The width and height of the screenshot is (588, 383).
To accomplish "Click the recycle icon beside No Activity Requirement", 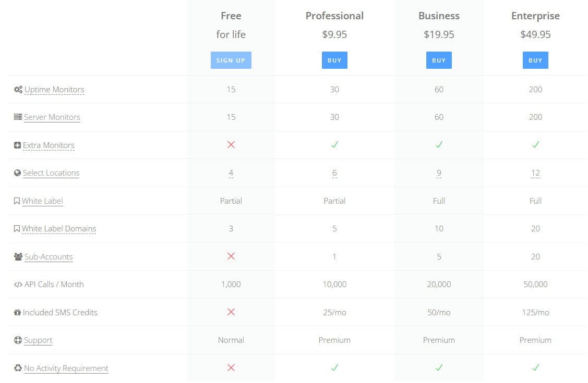I will 17,367.
